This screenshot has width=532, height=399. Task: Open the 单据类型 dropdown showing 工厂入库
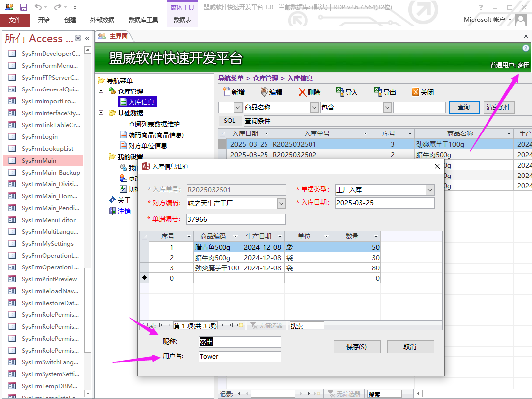click(430, 190)
